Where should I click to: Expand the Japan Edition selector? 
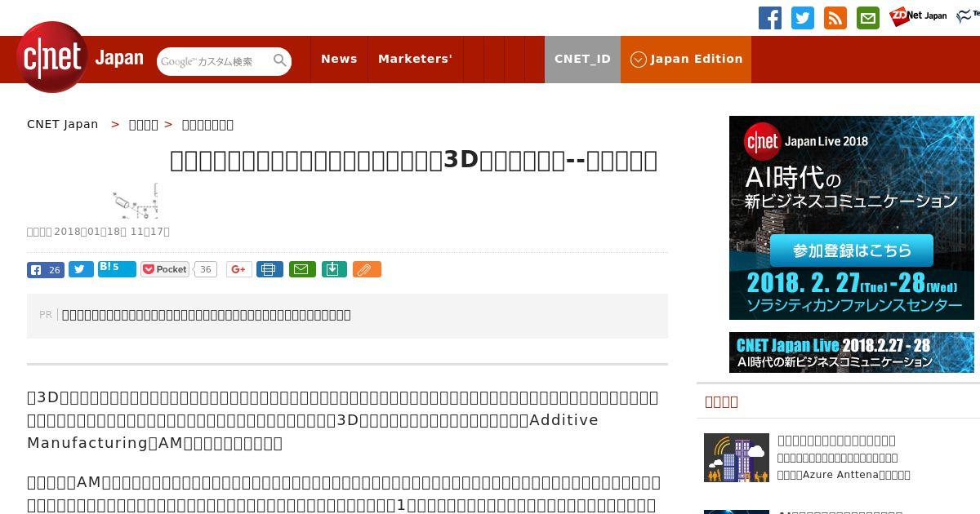[686, 59]
